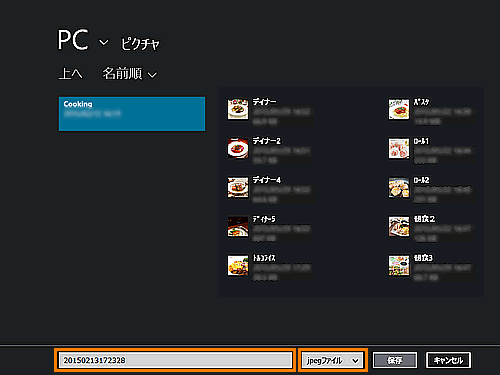500x375 pixels.
Task: Open the jpegファイル file type dropdown
Action: [333, 360]
